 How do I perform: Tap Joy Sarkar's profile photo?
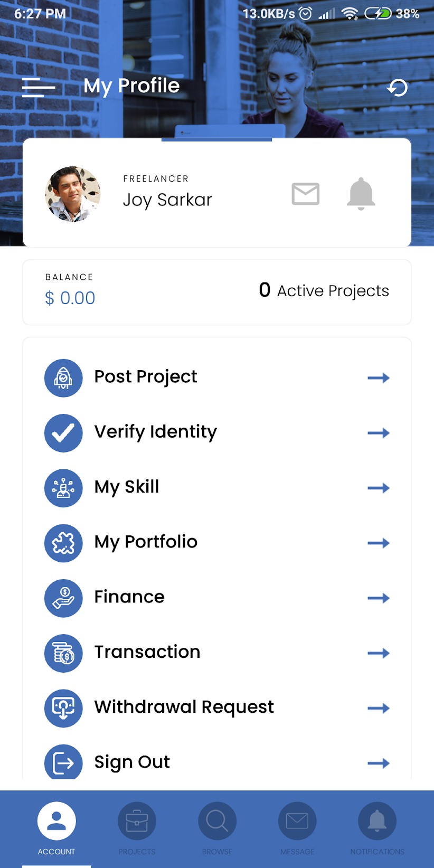point(73,194)
